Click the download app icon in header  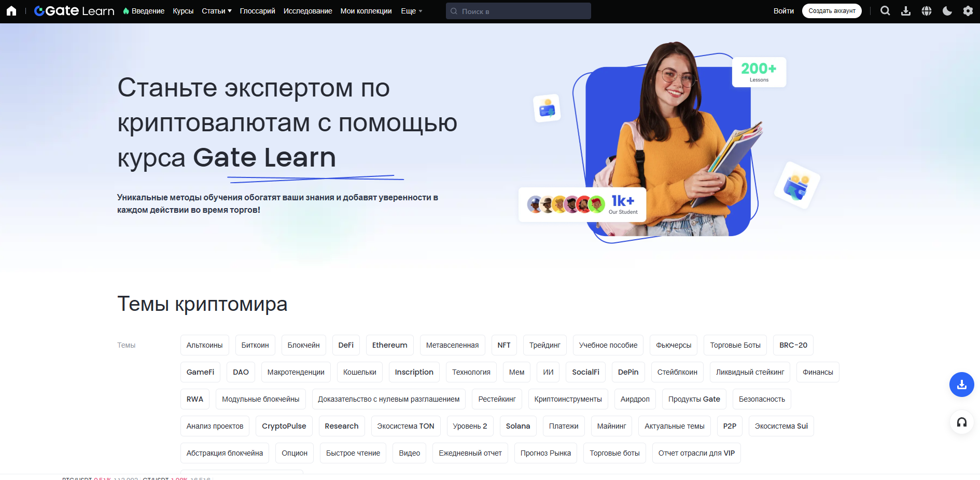(x=906, y=11)
